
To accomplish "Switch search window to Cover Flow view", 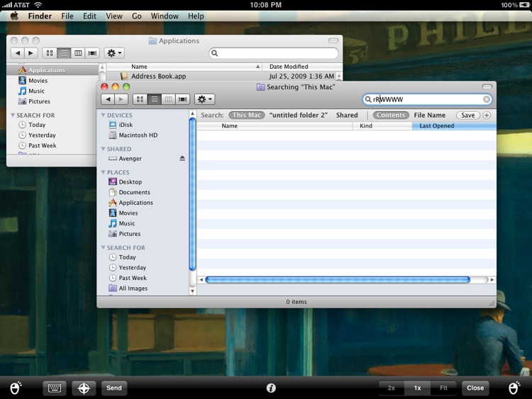I will 182,99.
